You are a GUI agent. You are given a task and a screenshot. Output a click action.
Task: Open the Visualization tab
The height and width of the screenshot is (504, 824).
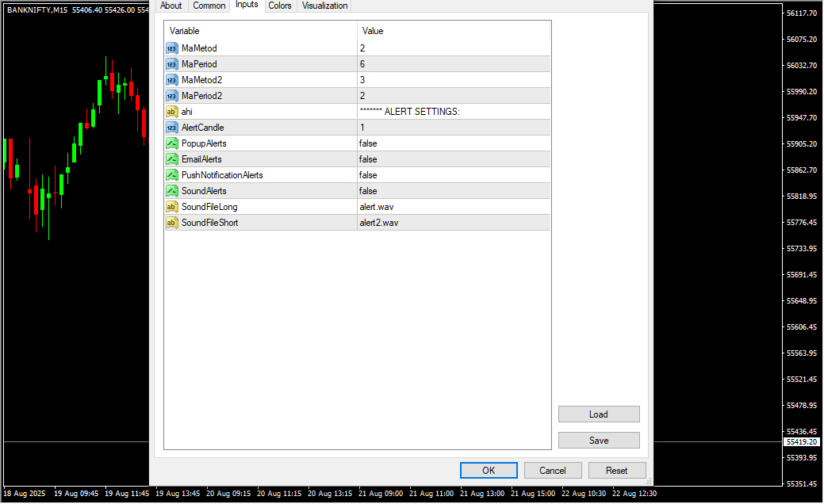click(324, 6)
